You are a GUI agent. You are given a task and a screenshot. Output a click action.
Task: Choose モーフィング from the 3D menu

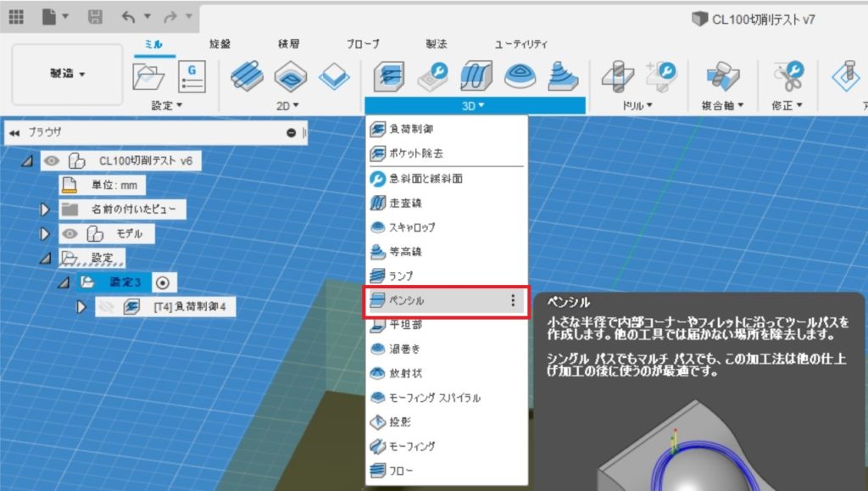pos(446,446)
